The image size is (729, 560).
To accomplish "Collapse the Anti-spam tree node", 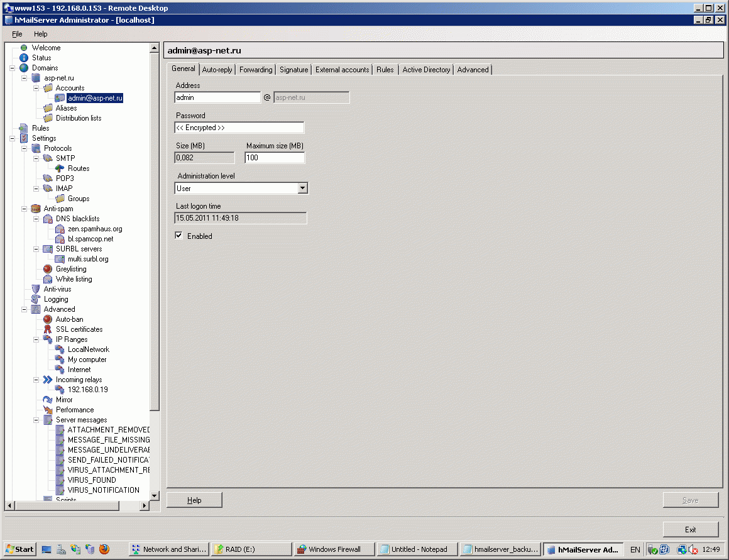I will (x=24, y=209).
